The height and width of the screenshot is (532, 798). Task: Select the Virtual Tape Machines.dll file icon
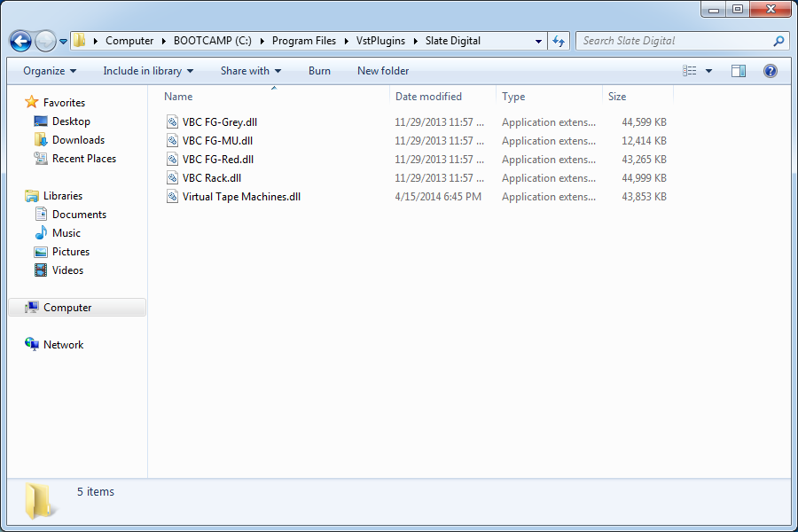[173, 197]
